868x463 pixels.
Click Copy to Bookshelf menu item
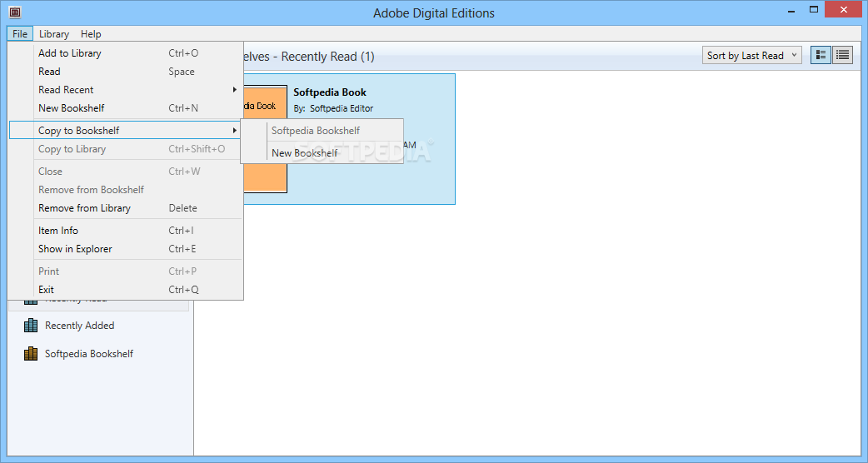point(126,131)
